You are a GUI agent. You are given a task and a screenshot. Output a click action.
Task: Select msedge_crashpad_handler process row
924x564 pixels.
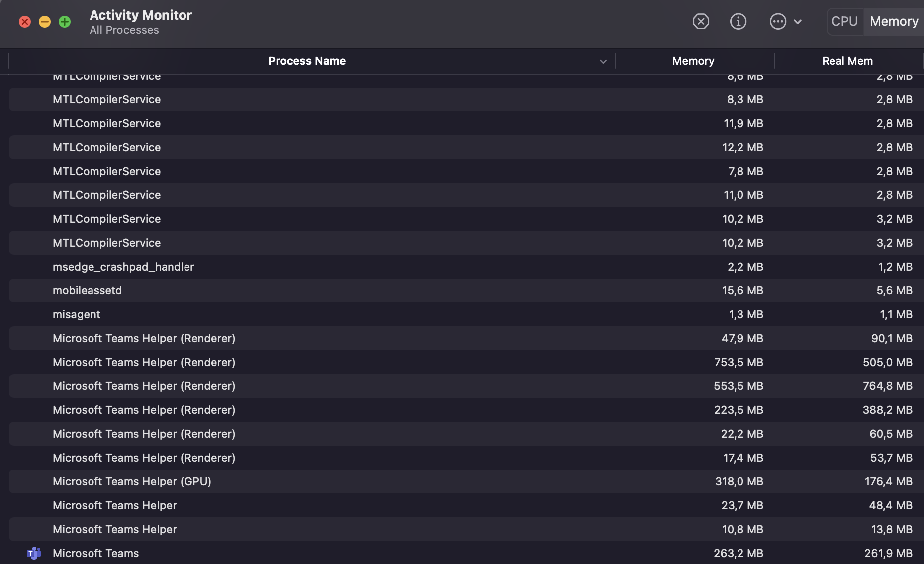(x=466, y=267)
